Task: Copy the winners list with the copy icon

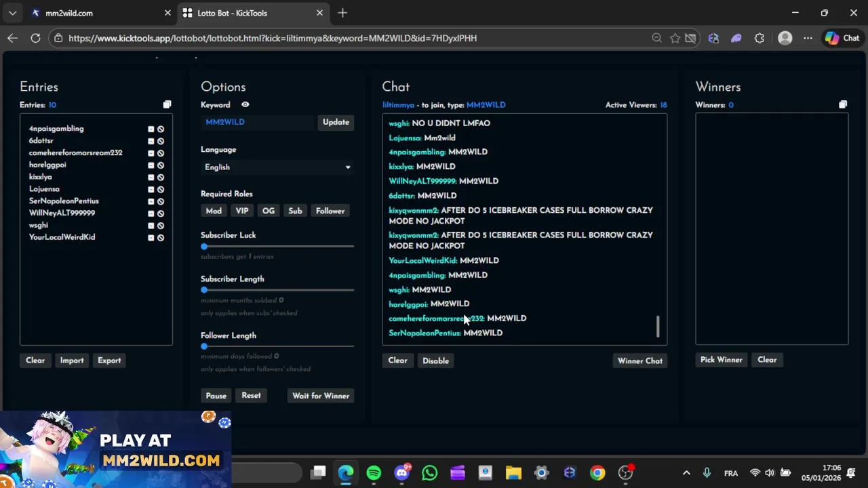Action: [x=843, y=104]
